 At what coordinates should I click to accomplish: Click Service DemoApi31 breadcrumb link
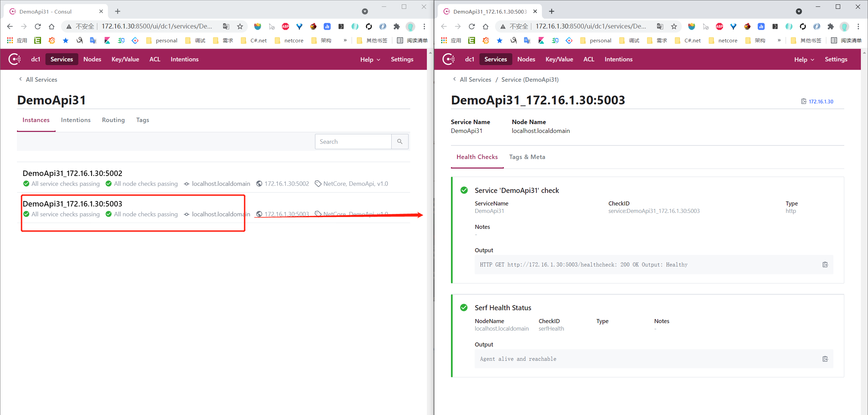click(529, 80)
